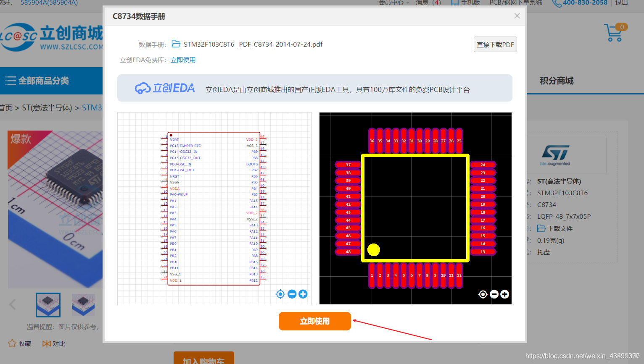Zoom out the PCB footprint preview

(494, 294)
